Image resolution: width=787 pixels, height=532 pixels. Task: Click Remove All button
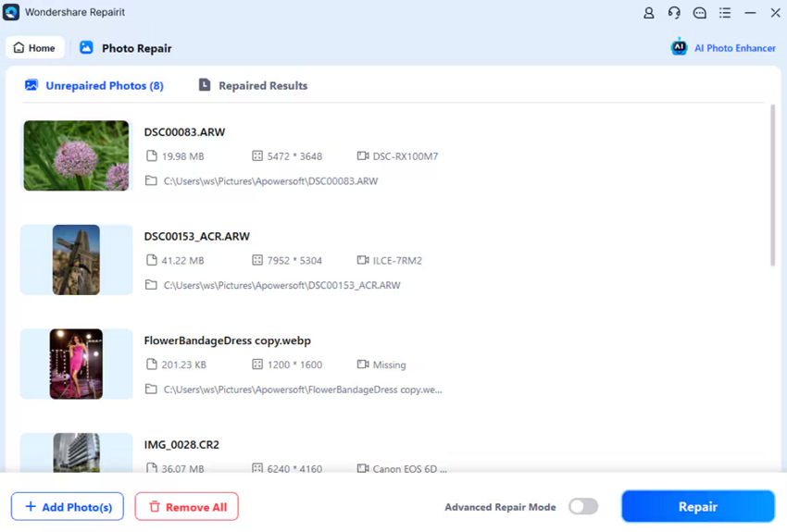[x=186, y=507]
